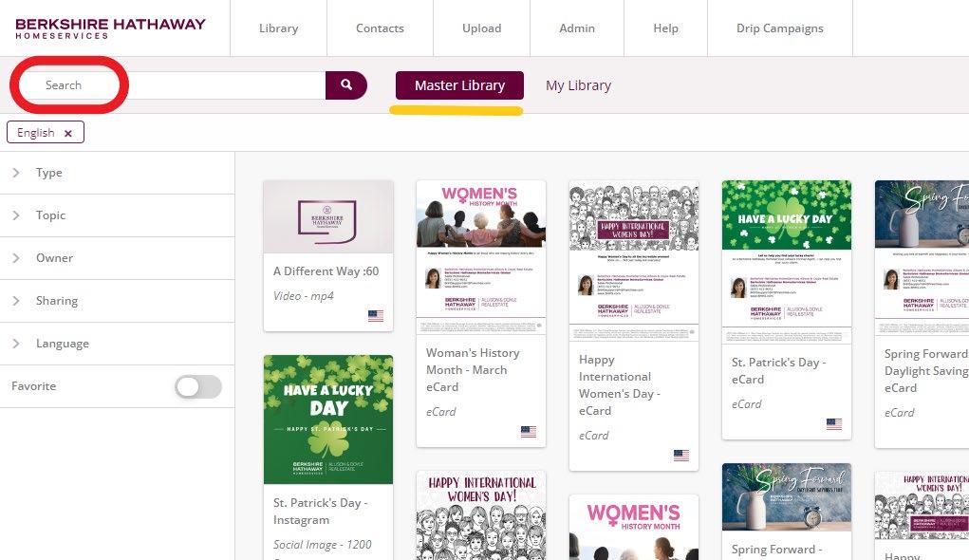Open the Help menu
Image resolution: width=969 pixels, height=560 pixels.
coord(665,28)
